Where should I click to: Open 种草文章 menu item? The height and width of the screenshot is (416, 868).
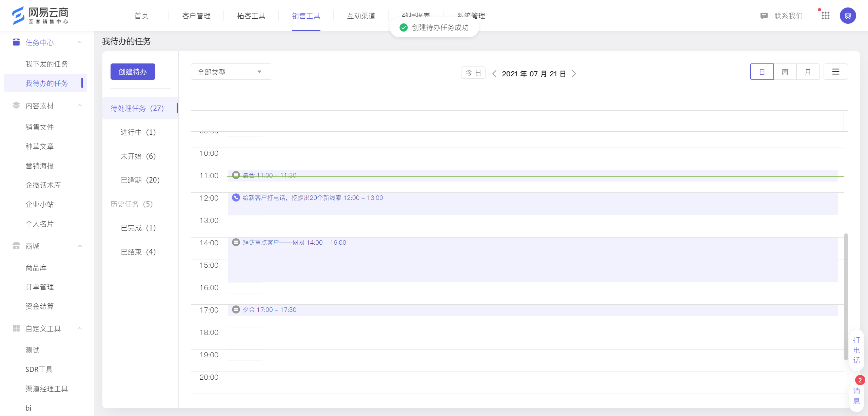[x=40, y=146]
